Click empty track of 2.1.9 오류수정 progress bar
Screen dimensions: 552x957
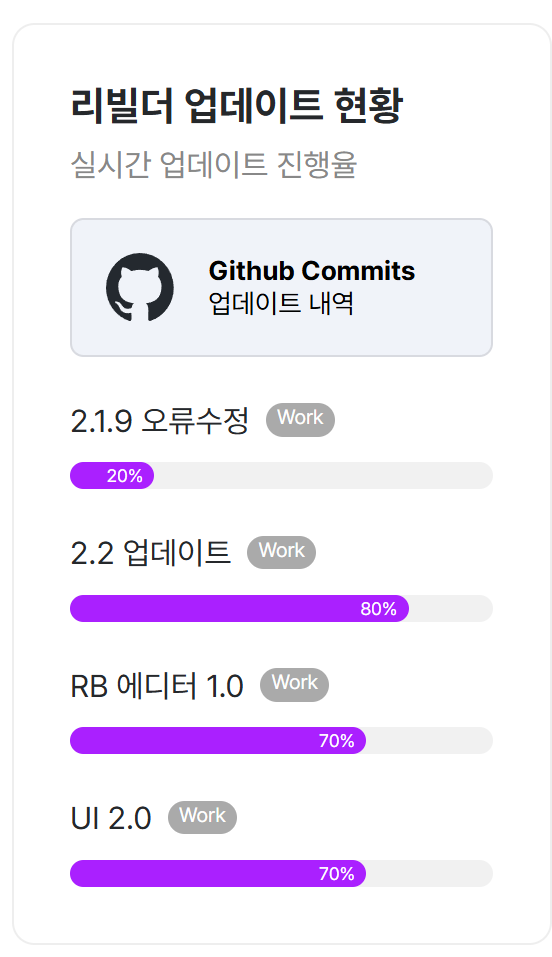pyautogui.click(x=323, y=475)
